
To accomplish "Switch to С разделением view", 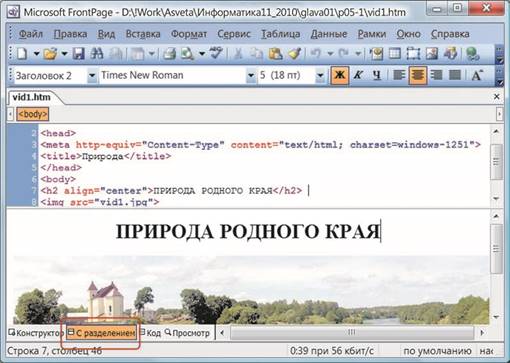I will 102,333.
